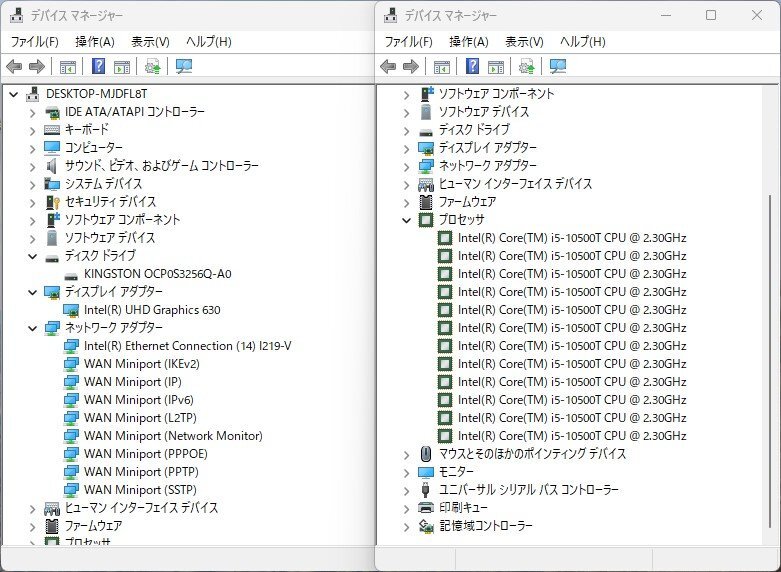Select Intel(R) UHD Graphics 630 adapter
The width and height of the screenshot is (781, 572).
[152, 310]
